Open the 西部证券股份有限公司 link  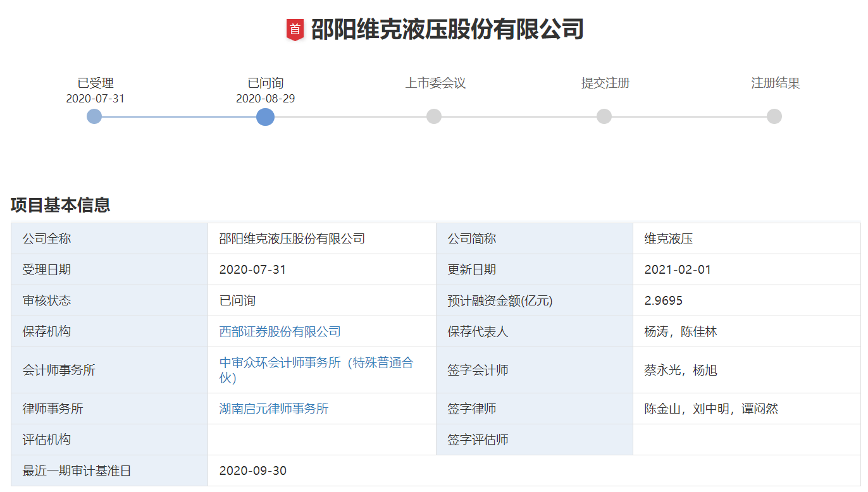click(x=280, y=332)
